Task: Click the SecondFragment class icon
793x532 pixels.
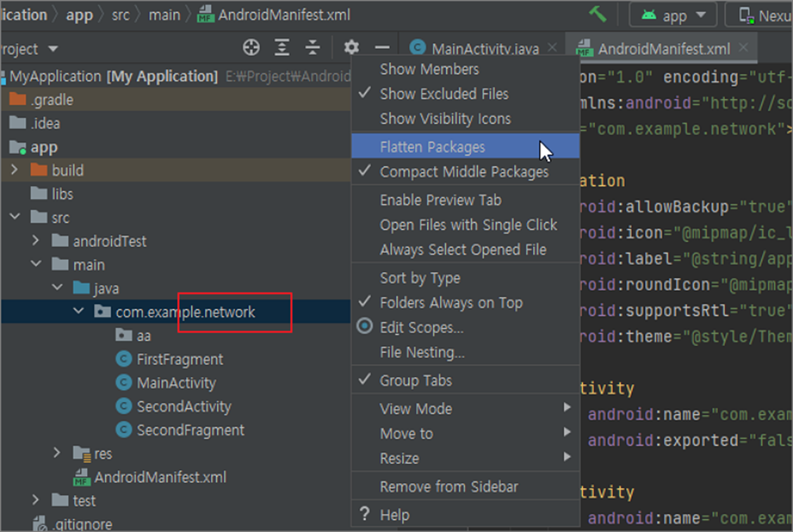Action: (124, 430)
